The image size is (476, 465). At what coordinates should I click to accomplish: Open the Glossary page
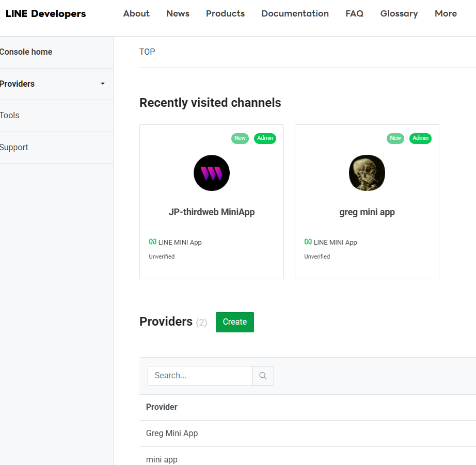pyautogui.click(x=399, y=13)
